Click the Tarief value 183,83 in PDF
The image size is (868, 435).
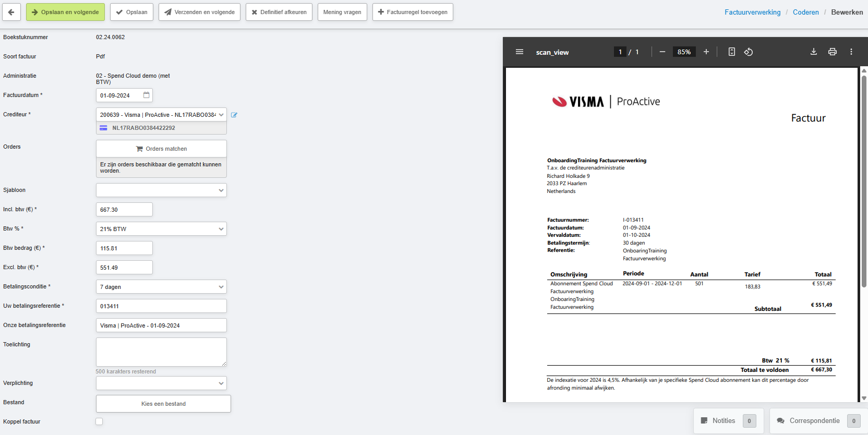click(x=752, y=286)
